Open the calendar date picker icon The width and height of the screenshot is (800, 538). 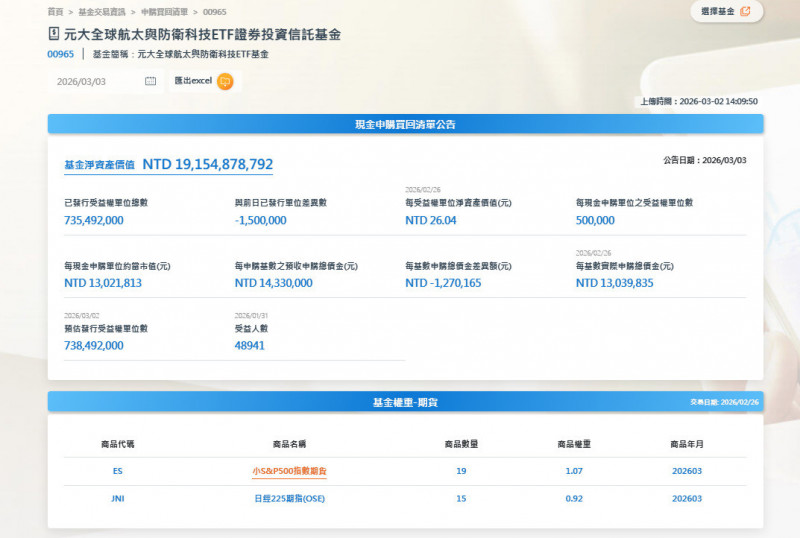click(x=150, y=81)
